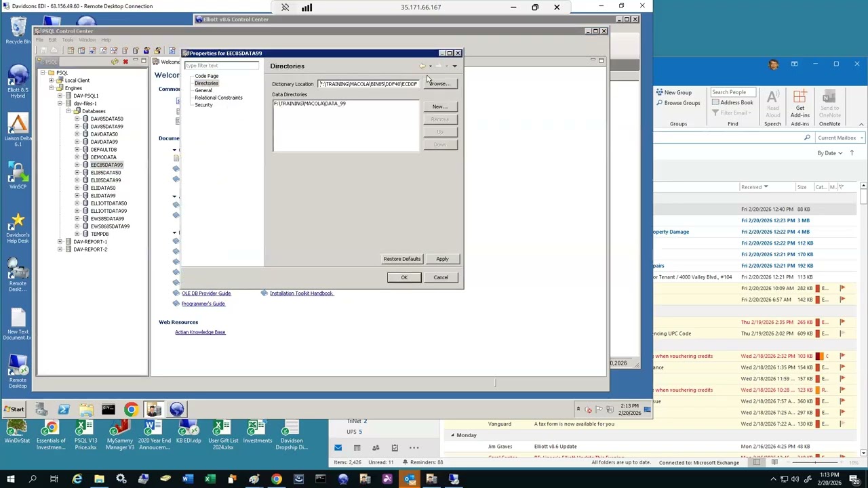Open Programmer's Guide link
The width and height of the screenshot is (868, 488).
203,304
